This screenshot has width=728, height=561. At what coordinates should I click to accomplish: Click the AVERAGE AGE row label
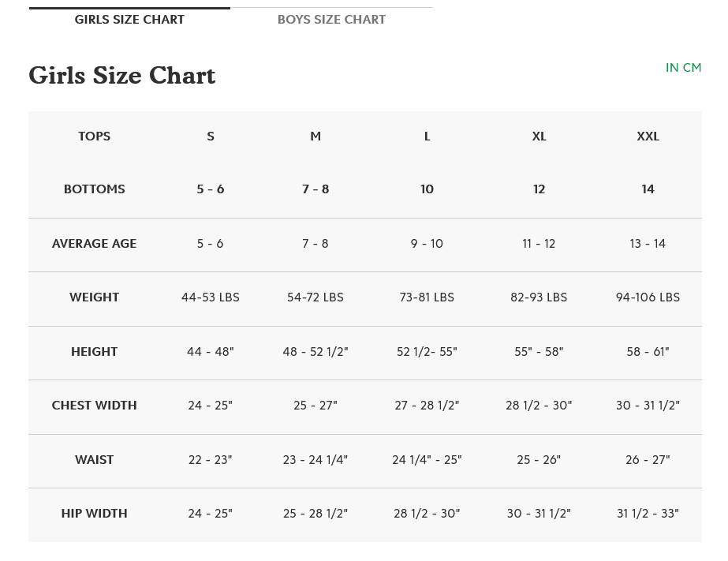(x=94, y=244)
